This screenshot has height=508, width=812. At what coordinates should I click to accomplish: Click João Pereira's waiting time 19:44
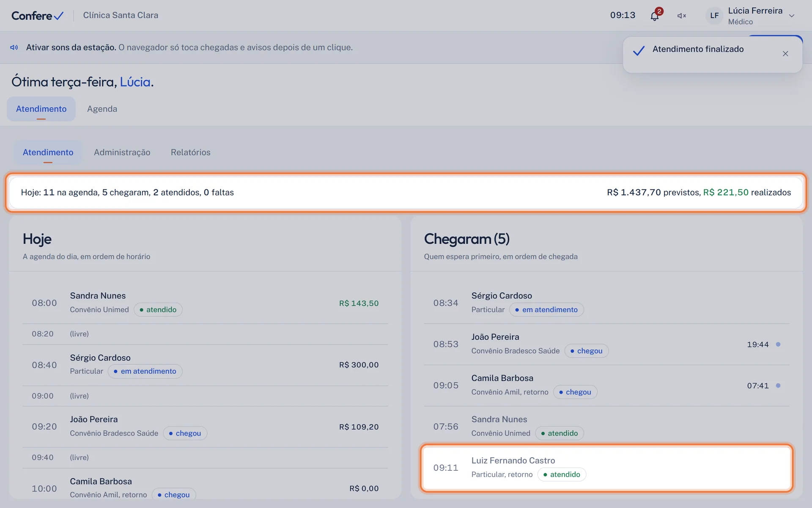coord(757,345)
